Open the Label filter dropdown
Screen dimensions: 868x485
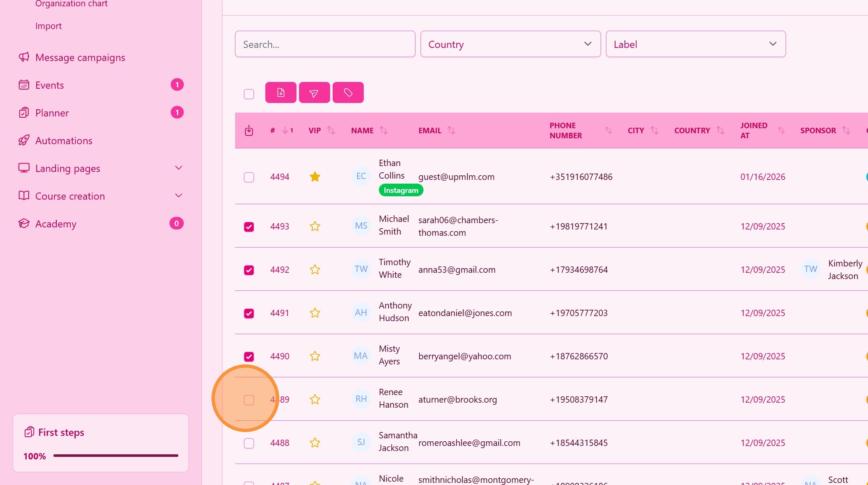point(695,44)
